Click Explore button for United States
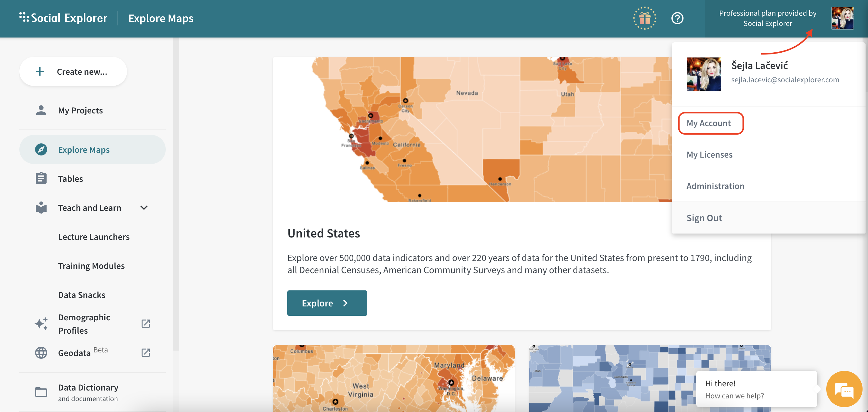Viewport: 868px width, 412px height. [x=327, y=303]
